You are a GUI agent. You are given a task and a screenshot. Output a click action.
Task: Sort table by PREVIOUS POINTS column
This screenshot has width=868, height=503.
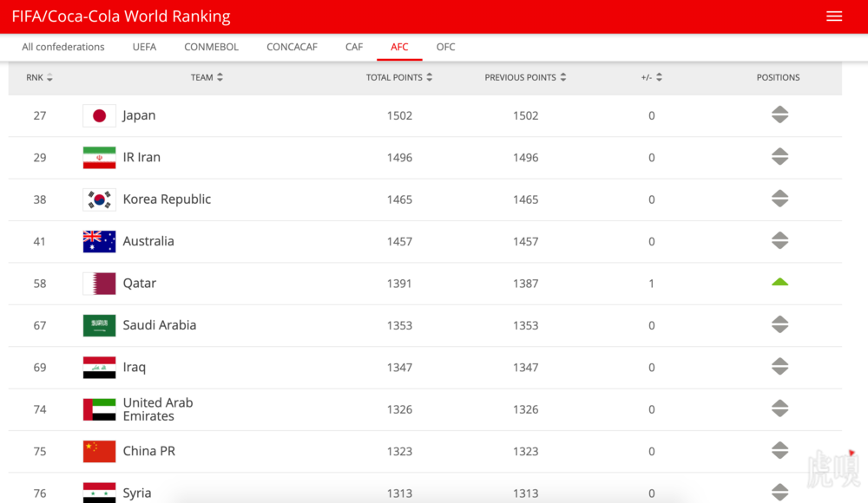click(525, 77)
